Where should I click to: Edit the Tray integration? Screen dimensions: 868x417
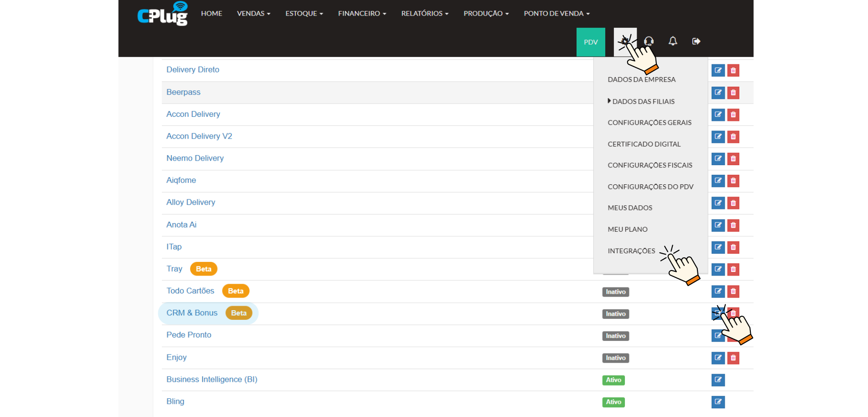pos(718,269)
